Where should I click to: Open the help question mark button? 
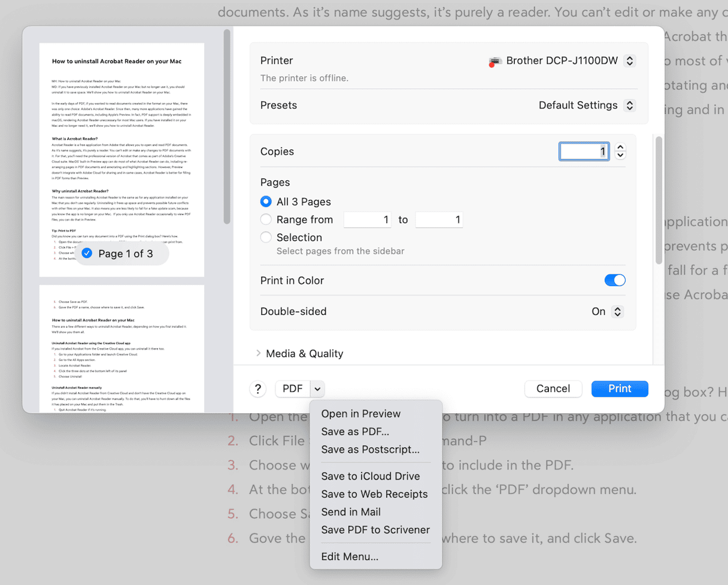(x=258, y=389)
